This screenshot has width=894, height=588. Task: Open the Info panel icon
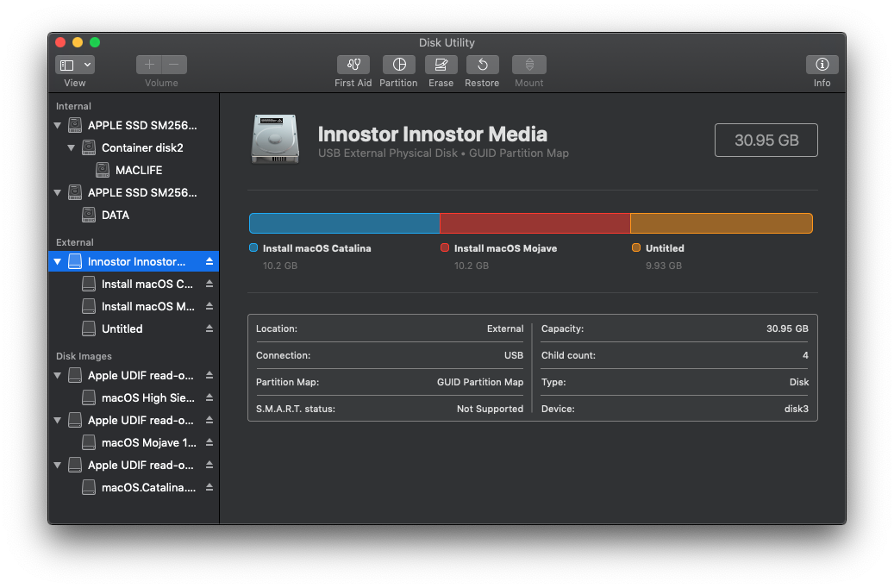[822, 65]
